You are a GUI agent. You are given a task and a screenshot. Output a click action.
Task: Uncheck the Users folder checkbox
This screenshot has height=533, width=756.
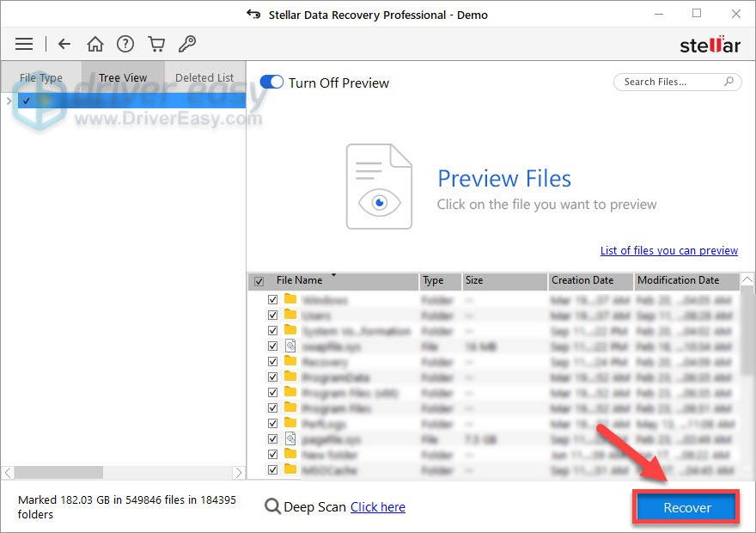point(272,315)
